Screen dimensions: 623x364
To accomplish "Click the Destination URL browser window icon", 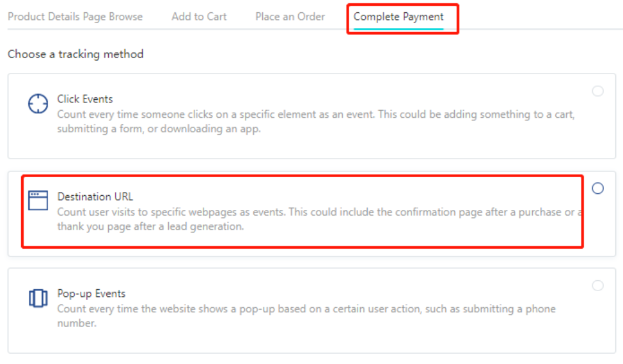I will click(38, 200).
